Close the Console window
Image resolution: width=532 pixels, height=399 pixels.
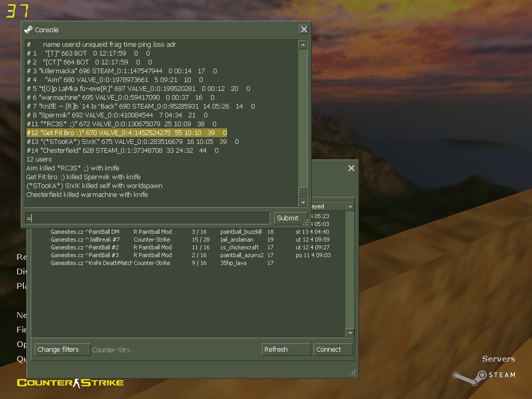[303, 30]
